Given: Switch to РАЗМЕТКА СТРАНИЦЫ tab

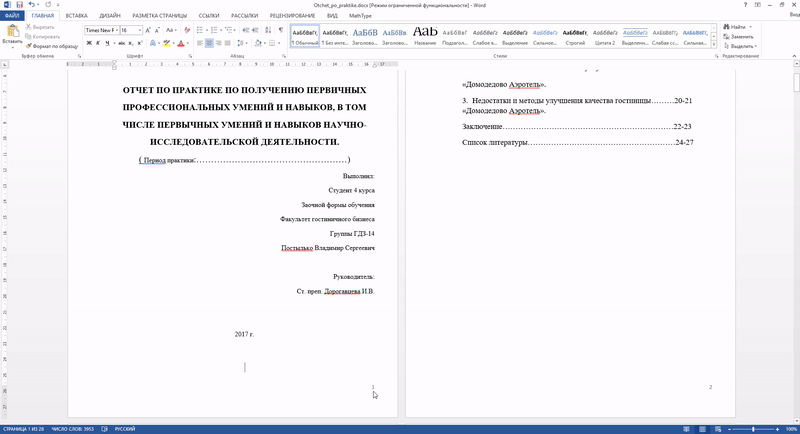Looking at the screenshot, I should [160, 16].
